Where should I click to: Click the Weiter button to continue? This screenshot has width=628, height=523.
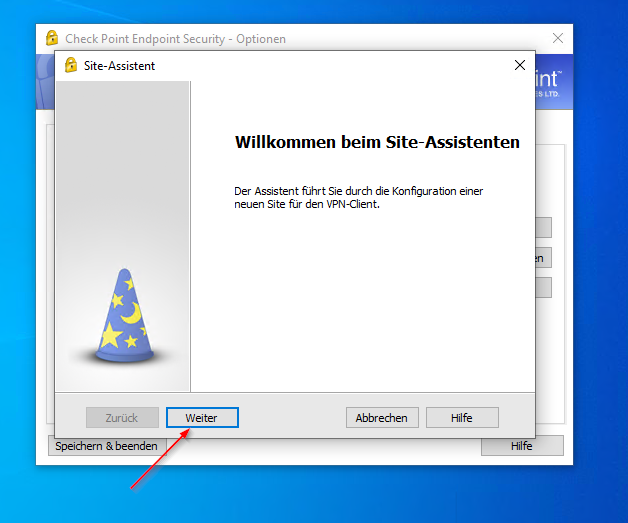202,418
